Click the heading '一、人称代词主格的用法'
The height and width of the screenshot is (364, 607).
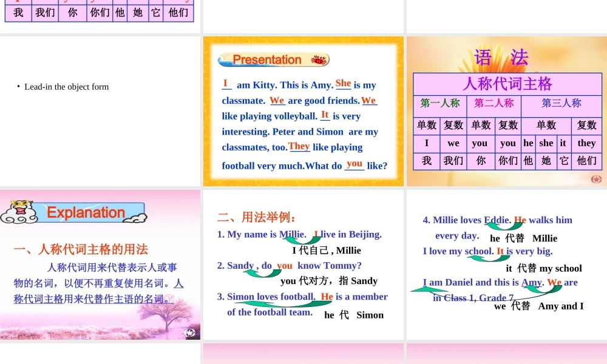tap(81, 249)
